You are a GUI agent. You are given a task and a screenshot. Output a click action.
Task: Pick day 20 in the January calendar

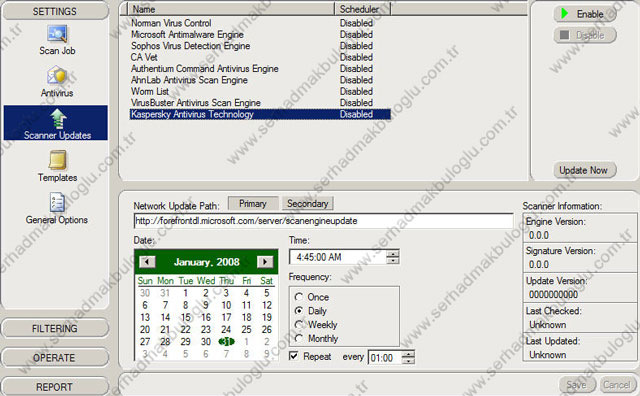[145, 329]
